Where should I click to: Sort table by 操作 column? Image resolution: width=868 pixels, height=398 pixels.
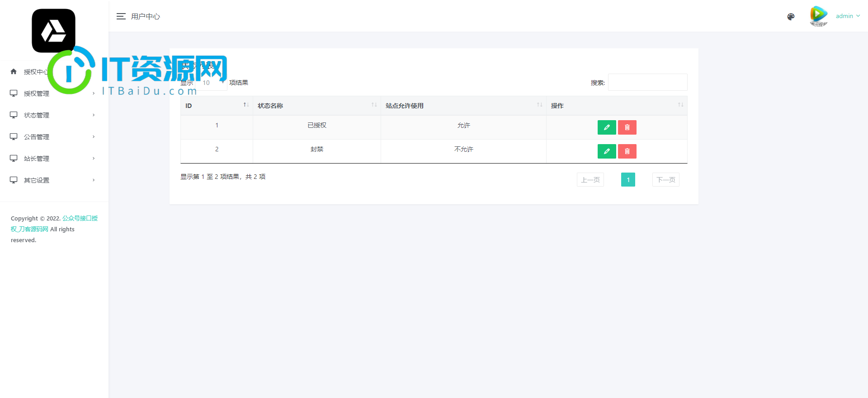[617, 106]
